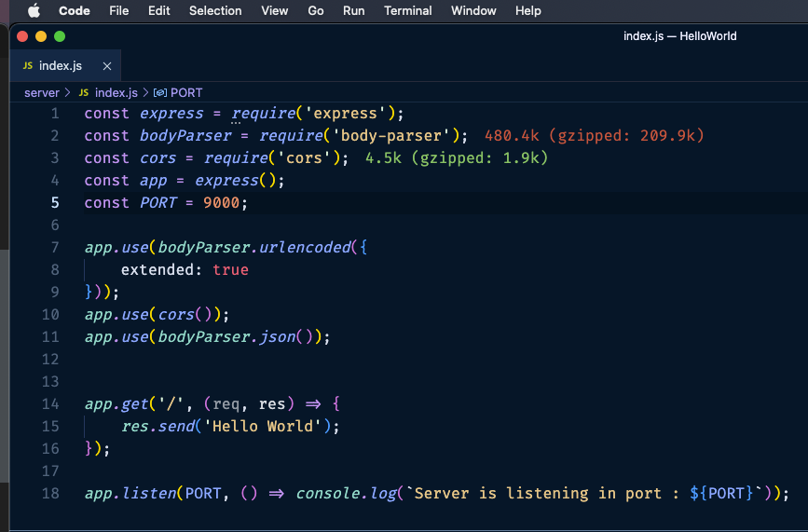Click express() call on line 4
The image size is (808, 532).
point(236,181)
